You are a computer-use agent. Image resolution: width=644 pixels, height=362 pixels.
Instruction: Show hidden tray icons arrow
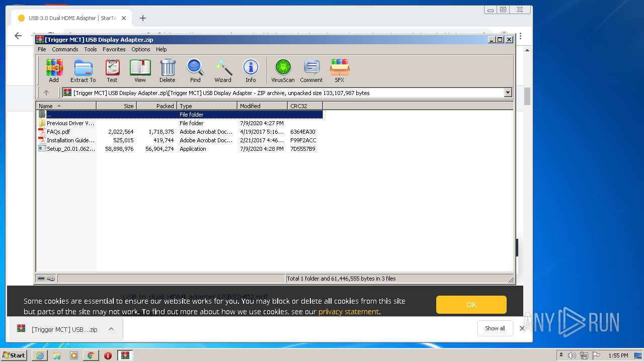(561, 355)
